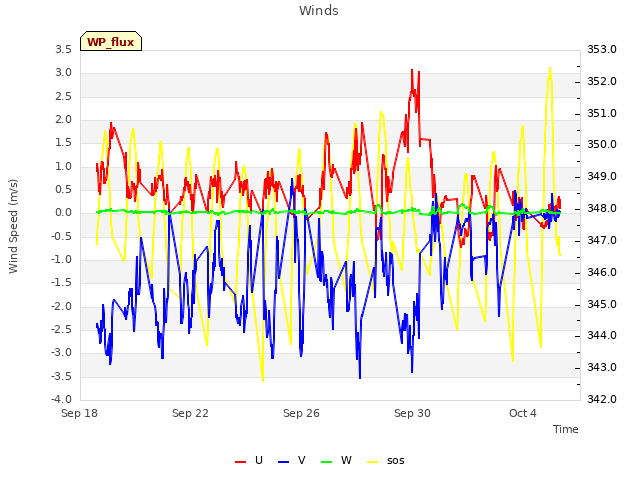This screenshot has height=480, width=640.
Task: Click the 342.0 right axis value
Action: (x=602, y=399)
